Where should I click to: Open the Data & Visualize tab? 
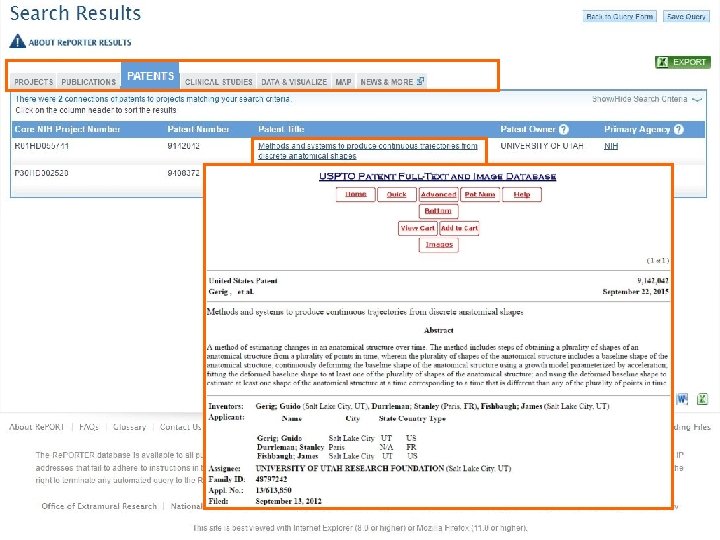[294, 82]
